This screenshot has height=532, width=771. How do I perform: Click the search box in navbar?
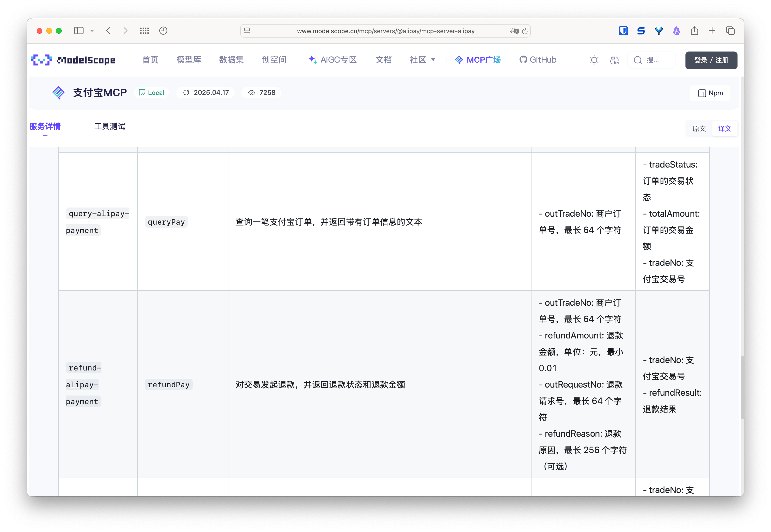pos(651,60)
